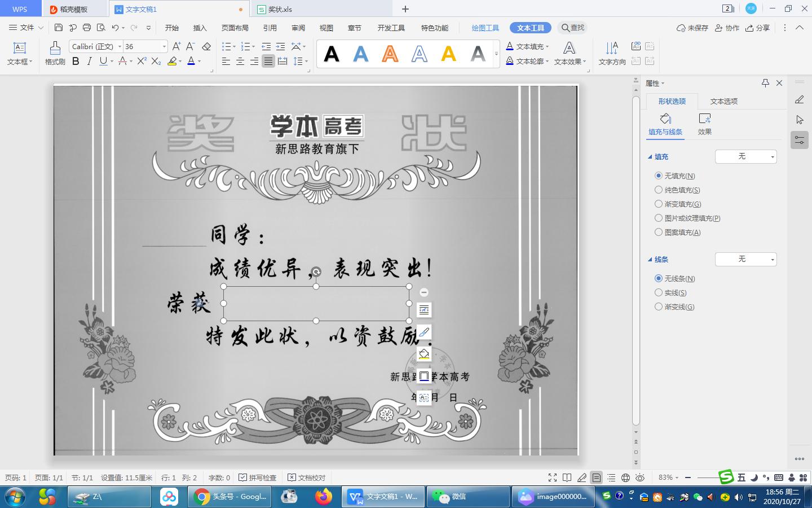Select the Solid Fill (纯色填充) radio option

[658, 190]
